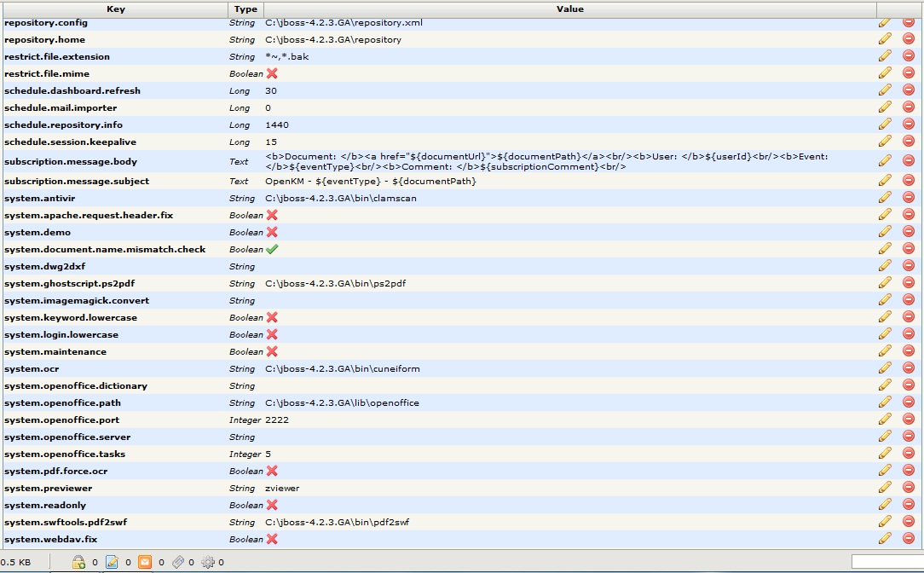The image size is (924, 573).
Task: Edit repository.config using its pencil icon
Action: [884, 22]
